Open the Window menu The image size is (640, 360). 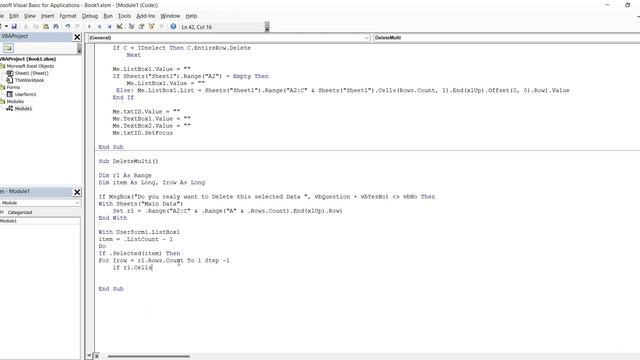(170, 16)
